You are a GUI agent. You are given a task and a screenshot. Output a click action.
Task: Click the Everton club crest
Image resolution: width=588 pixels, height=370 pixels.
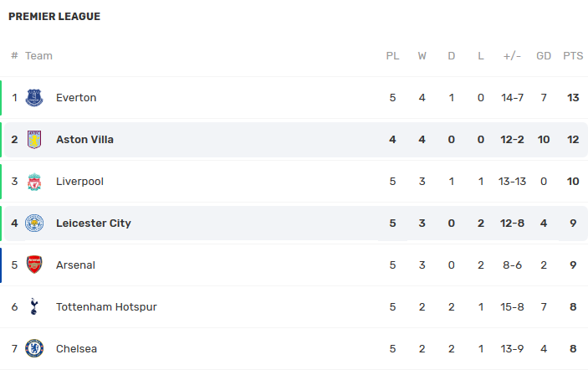[34, 98]
